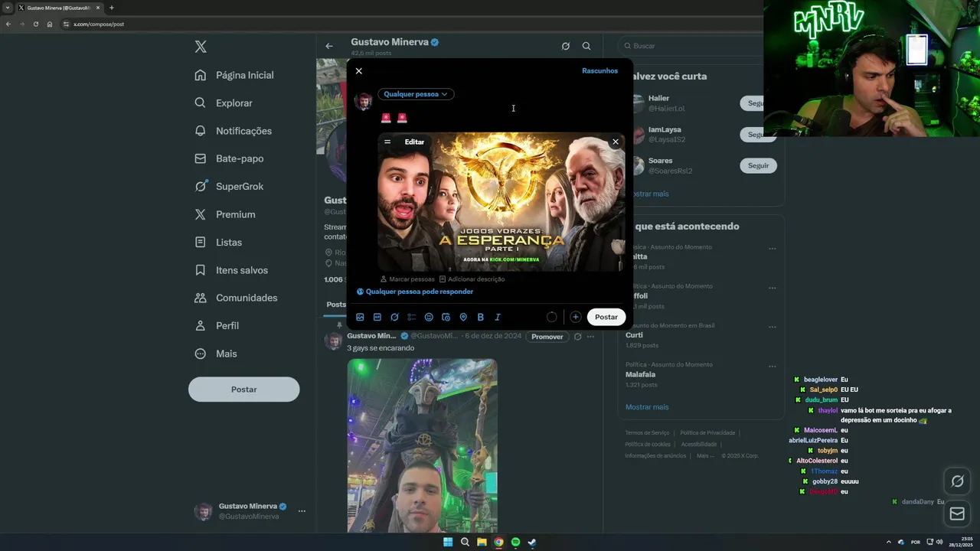Open Comunidades in sidebar
The width and height of the screenshot is (980, 551).
point(237,298)
